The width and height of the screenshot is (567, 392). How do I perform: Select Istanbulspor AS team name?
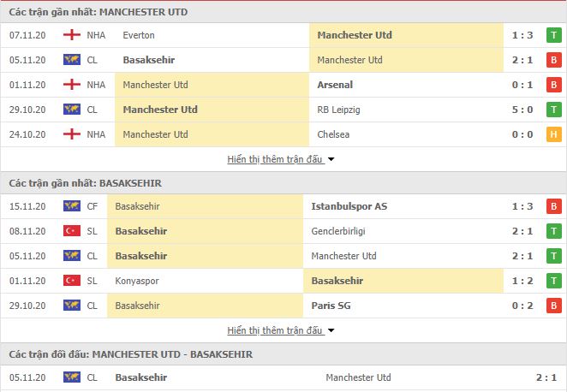click(x=349, y=206)
